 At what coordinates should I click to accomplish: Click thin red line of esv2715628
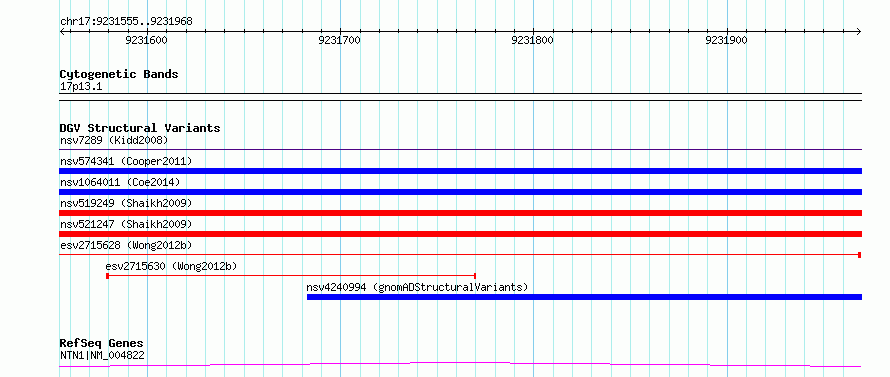[459, 255]
